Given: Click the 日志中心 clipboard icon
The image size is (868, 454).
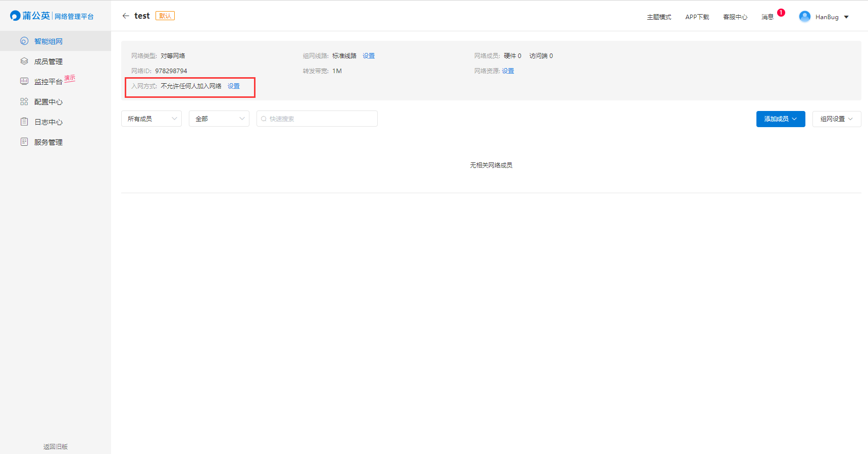Looking at the screenshot, I should 24,122.
